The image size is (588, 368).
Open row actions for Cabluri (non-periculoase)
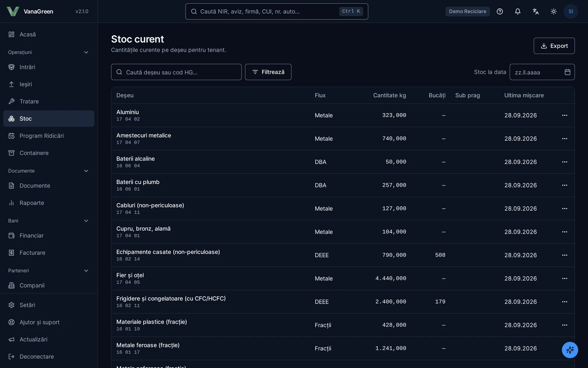click(x=564, y=209)
